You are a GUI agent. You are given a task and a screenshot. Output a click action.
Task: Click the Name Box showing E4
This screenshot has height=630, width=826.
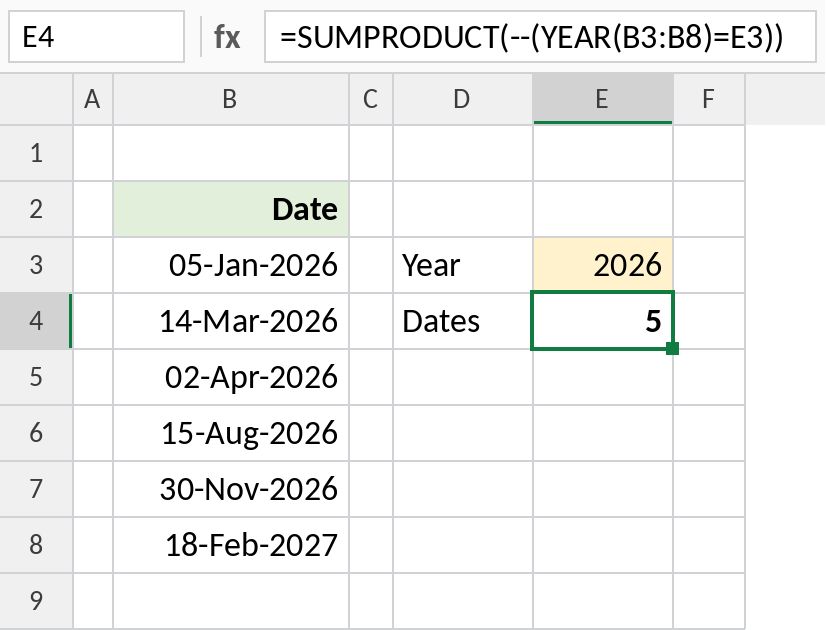[96, 37]
